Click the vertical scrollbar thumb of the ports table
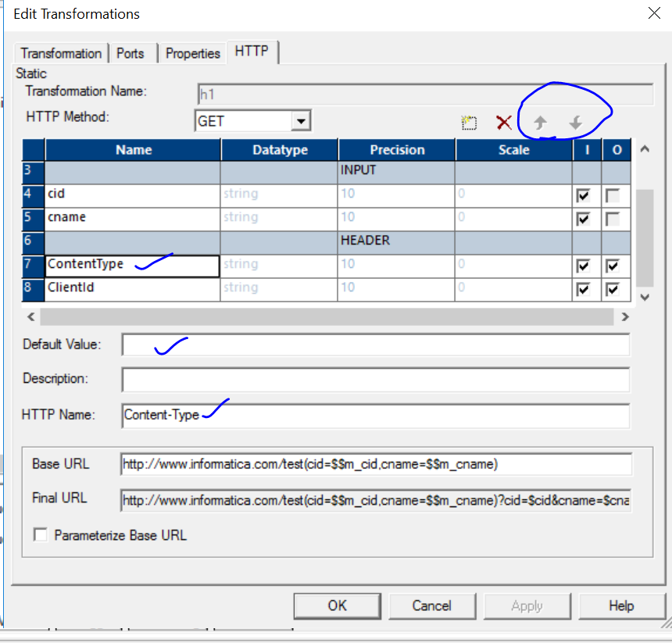672x643 pixels. pyautogui.click(x=645, y=238)
